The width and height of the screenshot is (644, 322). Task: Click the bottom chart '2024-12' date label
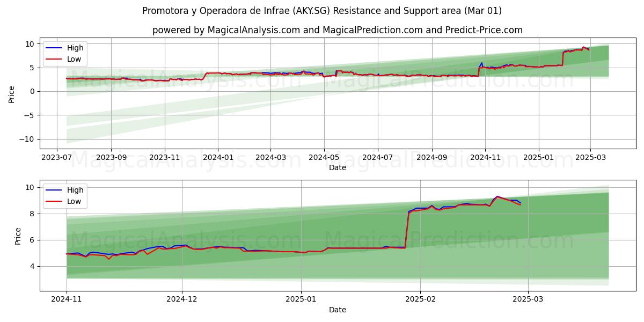182,299
